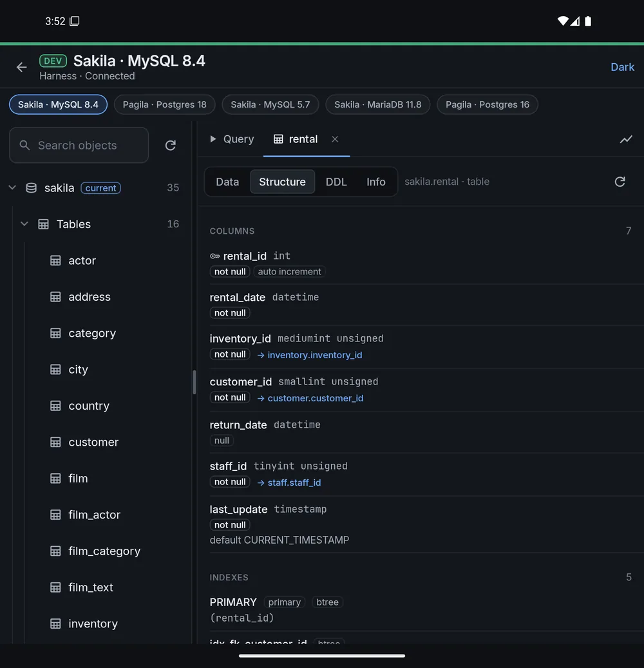Click the rental_date column name
Viewport: 644px width, 668px height.
pyautogui.click(x=237, y=298)
